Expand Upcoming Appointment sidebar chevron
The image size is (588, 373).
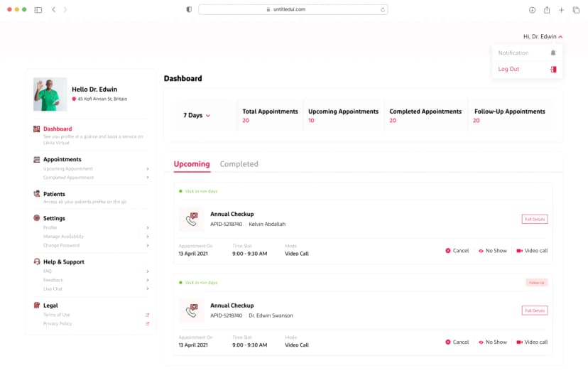[x=148, y=168]
